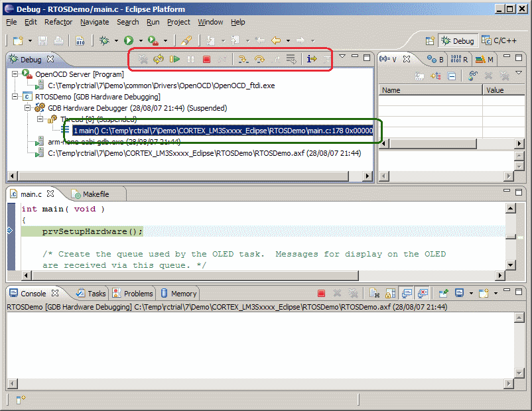532x411 pixels.
Task: Open the File menu
Action: (11, 22)
